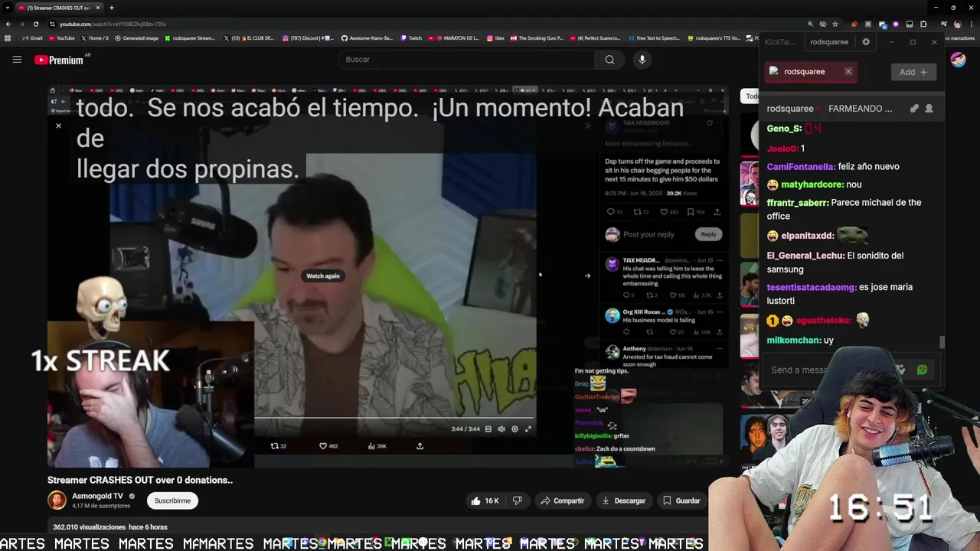View tweet analytics showing 39K views
Viewport: 980px width, 551px height.
coord(377,446)
